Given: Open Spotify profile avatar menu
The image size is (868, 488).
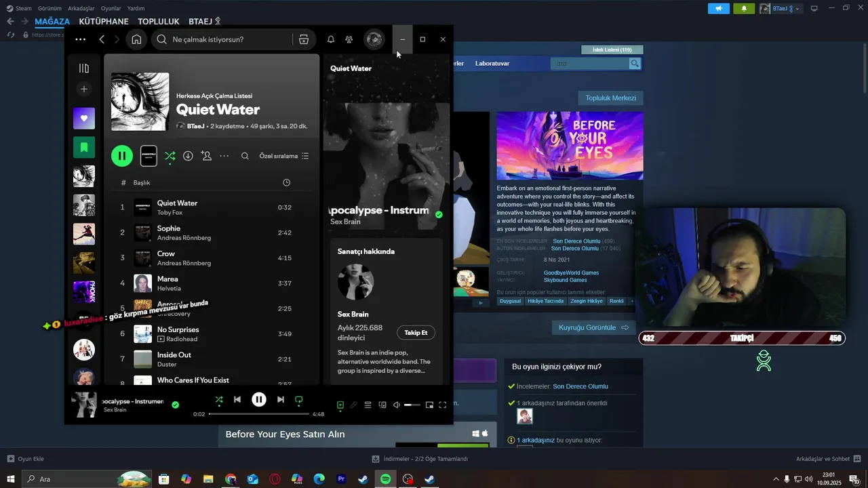Looking at the screenshot, I should (x=374, y=39).
